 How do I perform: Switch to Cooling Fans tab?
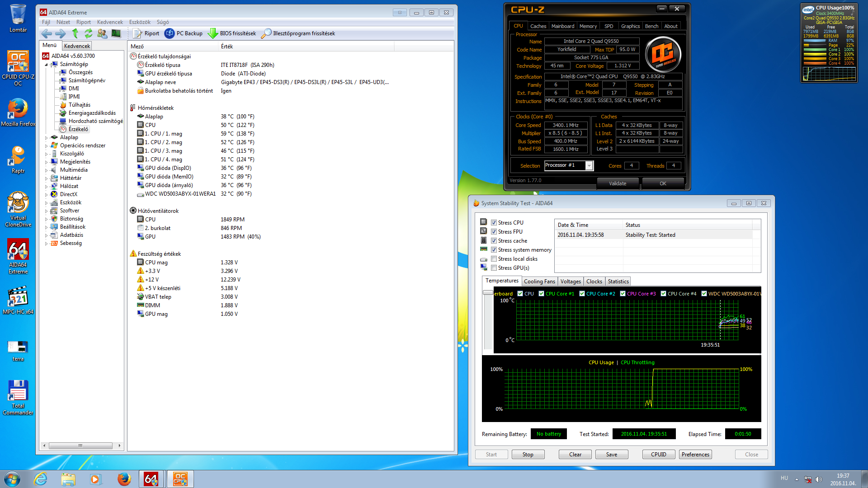pos(539,282)
